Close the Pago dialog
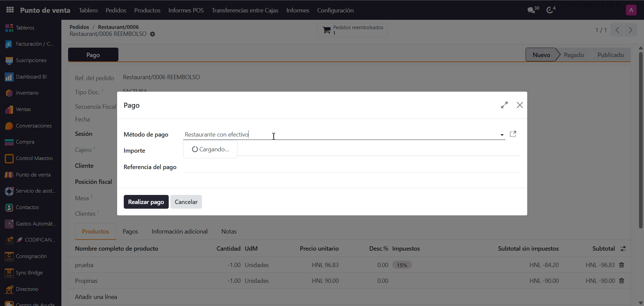This screenshot has width=644, height=306. 520,105
